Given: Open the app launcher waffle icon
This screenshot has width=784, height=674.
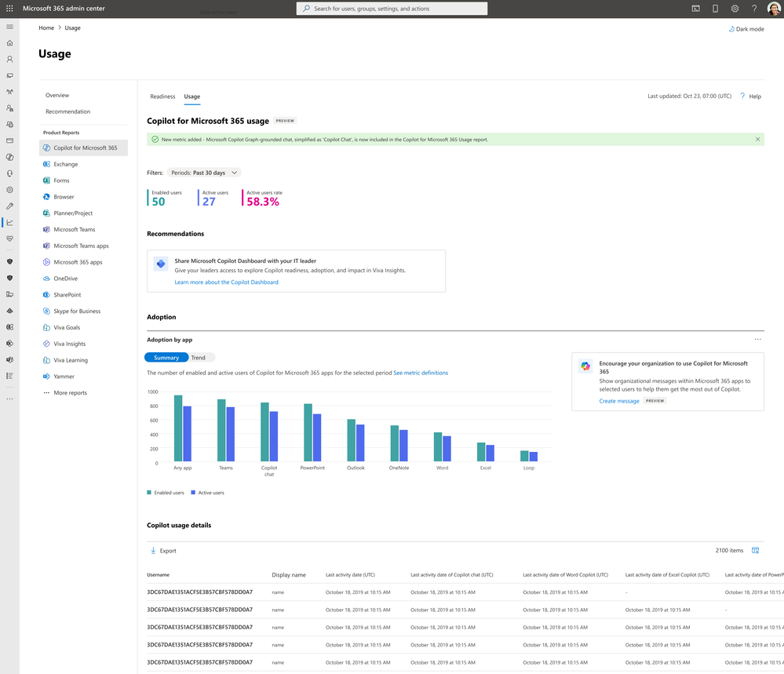Looking at the screenshot, I should coord(9,9).
